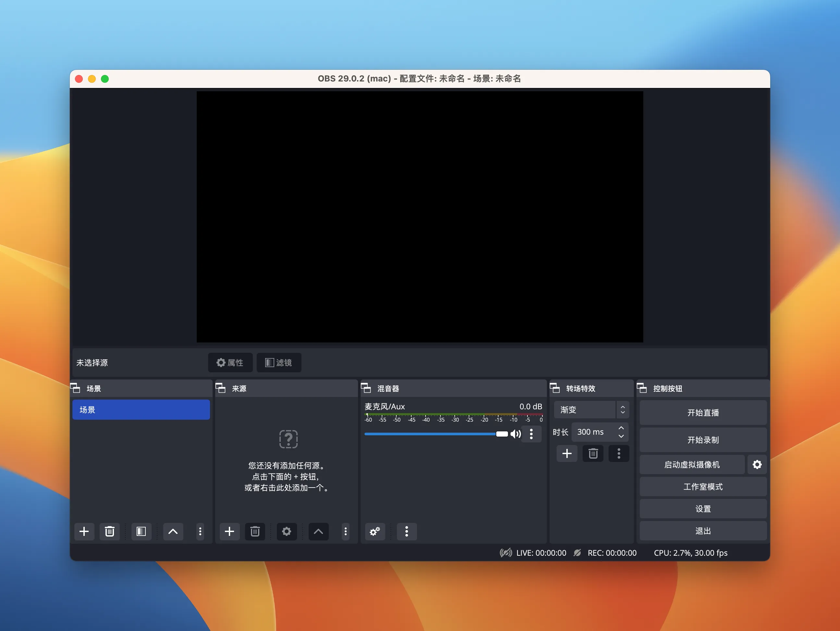
Task: Open source properties via the gear icon
Action: (286, 532)
